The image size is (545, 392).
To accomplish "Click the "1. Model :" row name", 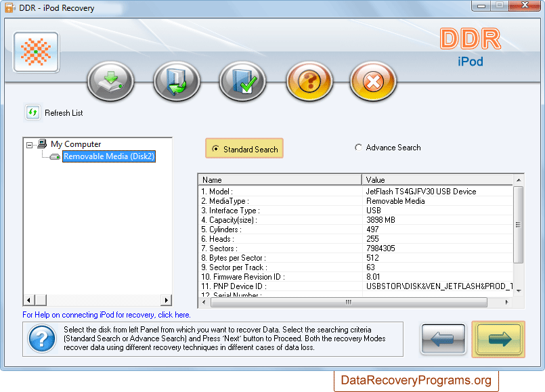I will tap(217, 192).
